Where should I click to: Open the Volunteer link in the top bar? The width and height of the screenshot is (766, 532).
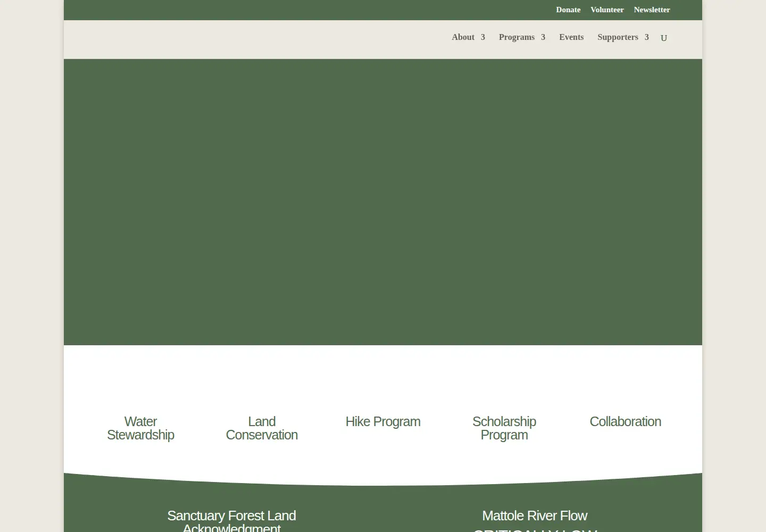click(607, 10)
